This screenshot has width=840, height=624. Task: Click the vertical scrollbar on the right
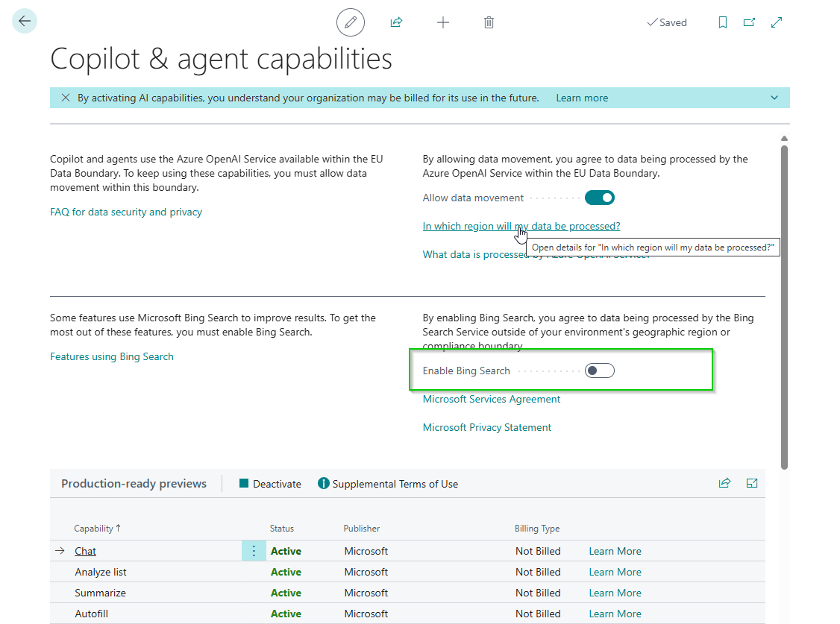click(x=784, y=298)
